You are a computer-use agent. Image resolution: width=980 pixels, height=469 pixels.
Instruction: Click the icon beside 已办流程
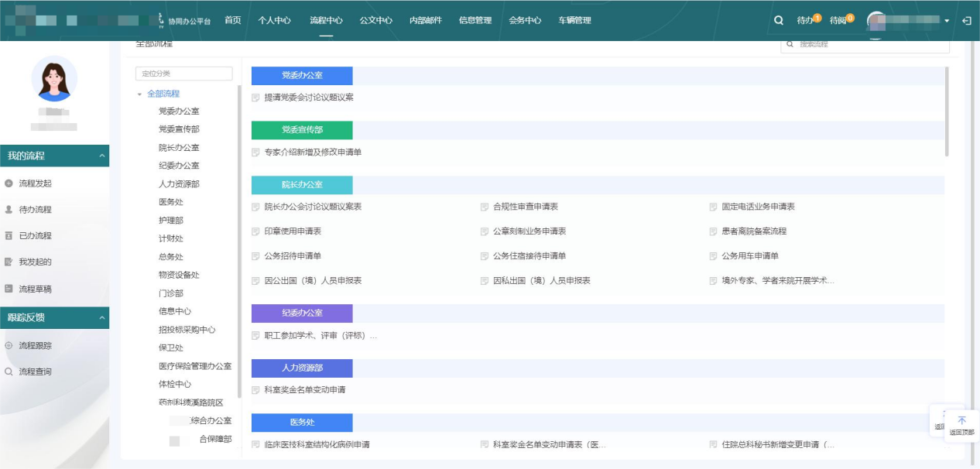[9, 235]
